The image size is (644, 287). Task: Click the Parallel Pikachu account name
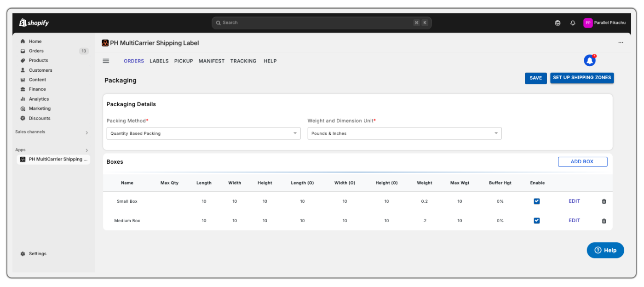tap(610, 23)
